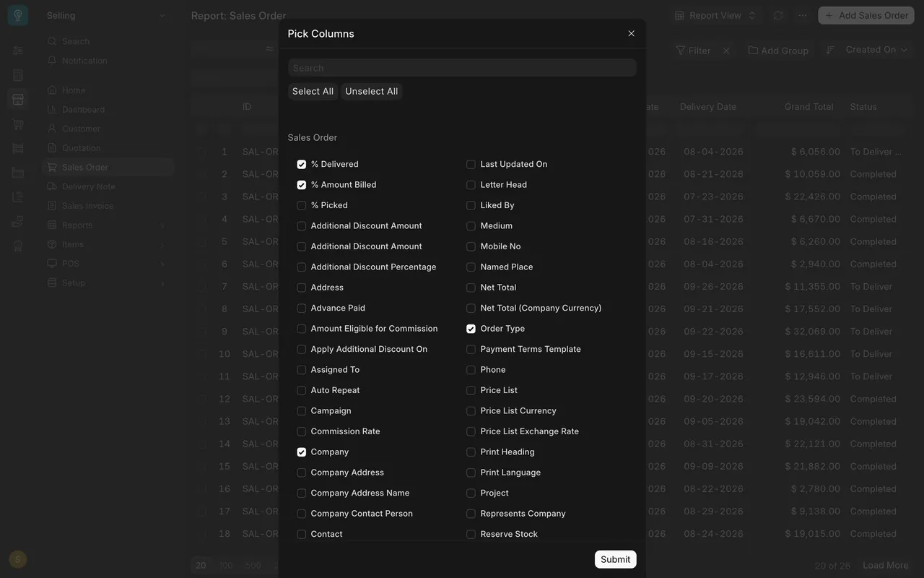
Task: Toggle sort direction icon beside Created On
Action: point(830,50)
